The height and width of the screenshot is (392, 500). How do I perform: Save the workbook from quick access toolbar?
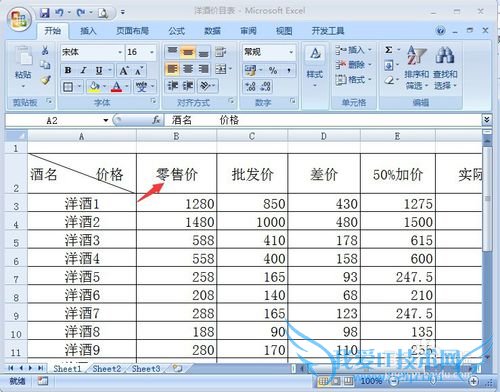coord(45,13)
